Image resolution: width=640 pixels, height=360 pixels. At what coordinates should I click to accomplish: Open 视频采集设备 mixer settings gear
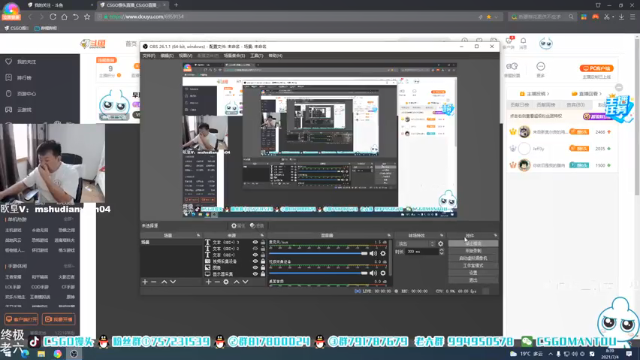[x=383, y=273]
